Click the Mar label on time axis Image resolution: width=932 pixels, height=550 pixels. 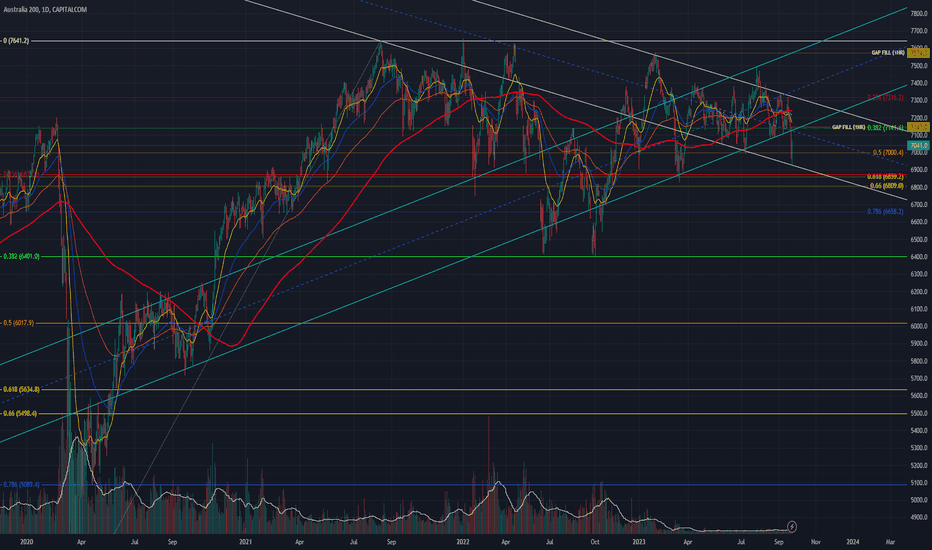(x=890, y=542)
